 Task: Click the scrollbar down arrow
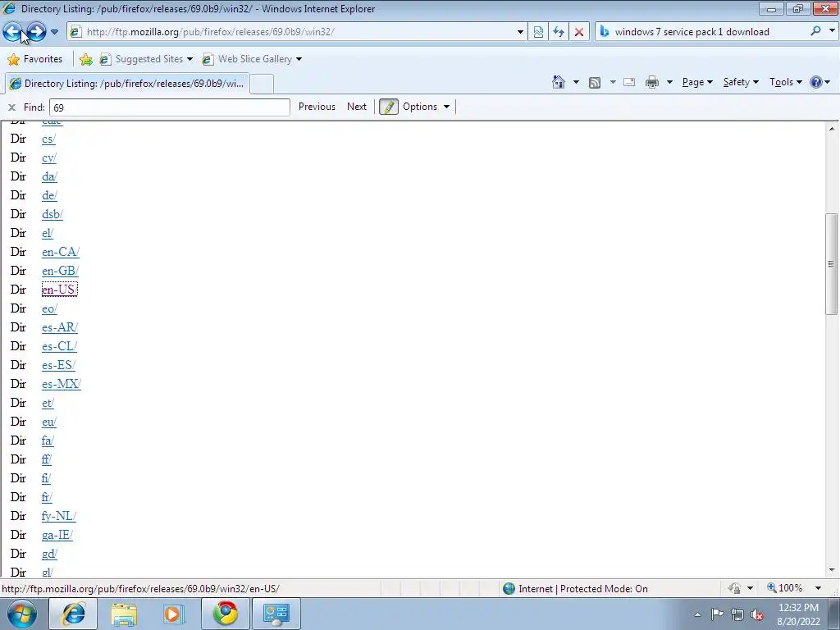pyautogui.click(x=832, y=571)
